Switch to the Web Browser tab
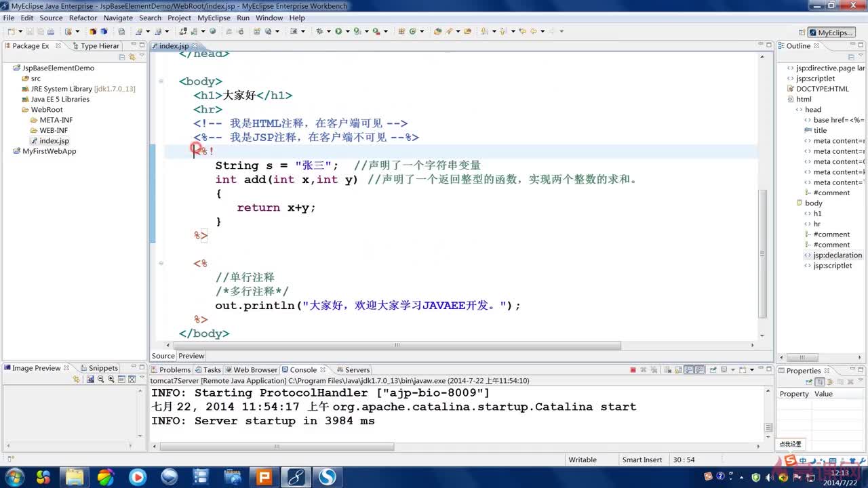This screenshot has width=868, height=488. pos(251,370)
